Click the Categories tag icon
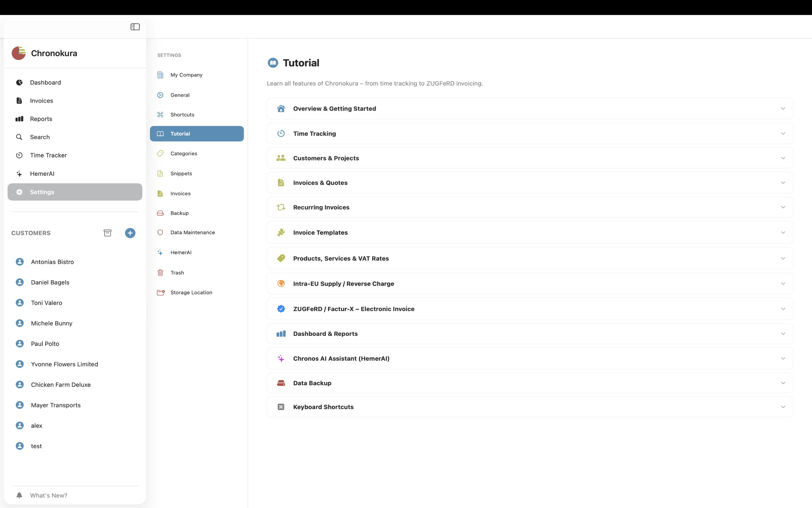 coord(160,154)
